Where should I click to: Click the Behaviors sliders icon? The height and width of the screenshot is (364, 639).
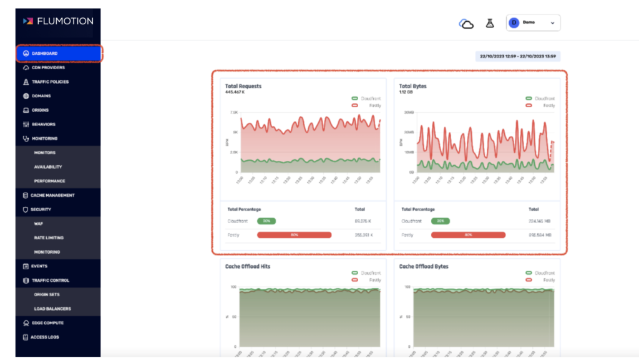26,124
